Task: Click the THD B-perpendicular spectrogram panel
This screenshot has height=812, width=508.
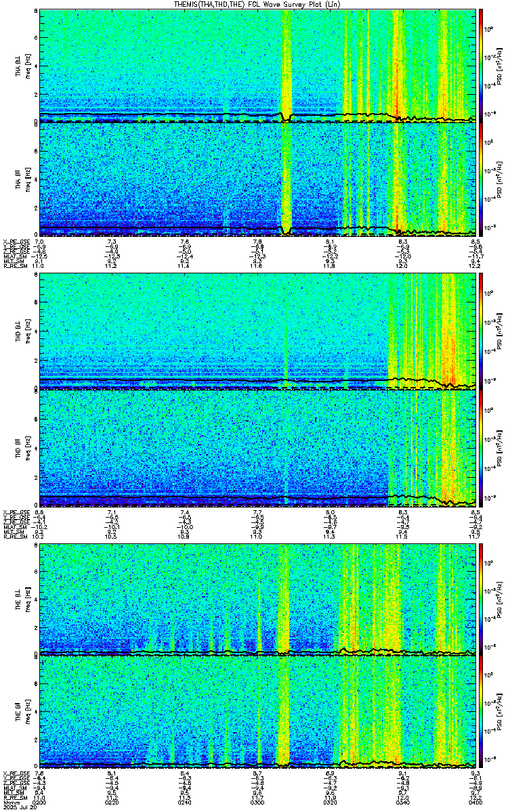Action: click(257, 332)
